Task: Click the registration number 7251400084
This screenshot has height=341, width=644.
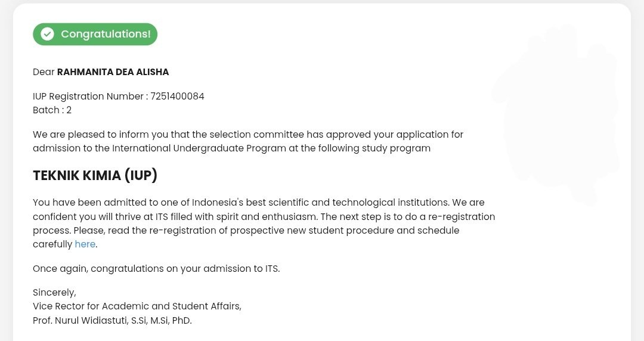Action: (x=177, y=96)
